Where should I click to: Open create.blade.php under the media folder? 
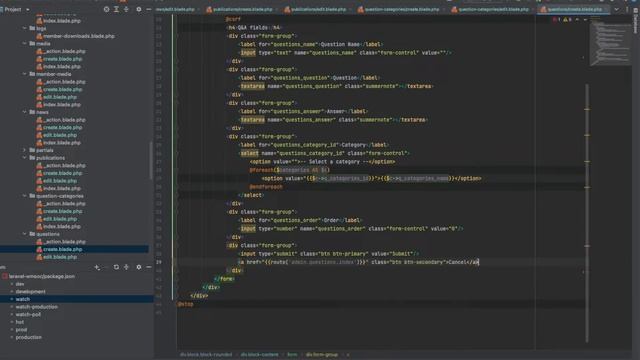(x=59, y=59)
